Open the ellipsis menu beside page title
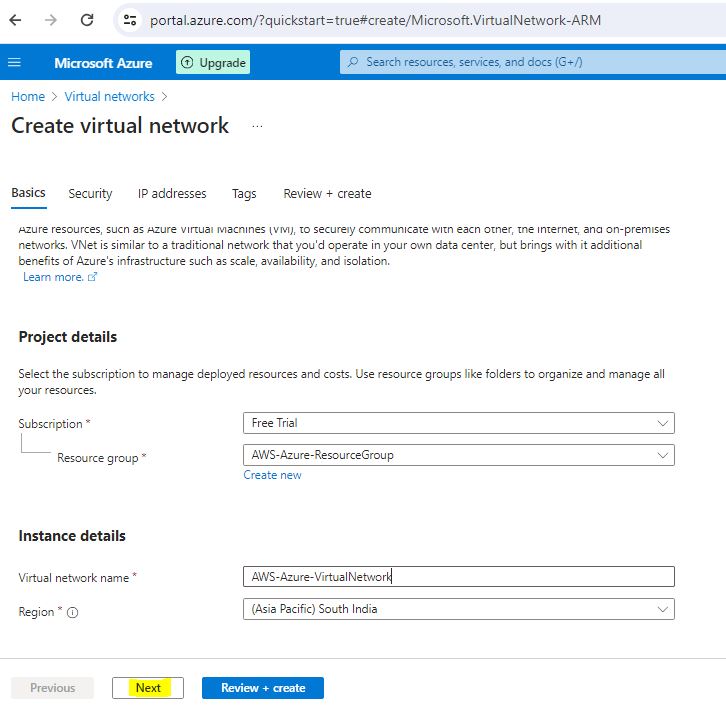The image size is (726, 710). [x=257, y=127]
